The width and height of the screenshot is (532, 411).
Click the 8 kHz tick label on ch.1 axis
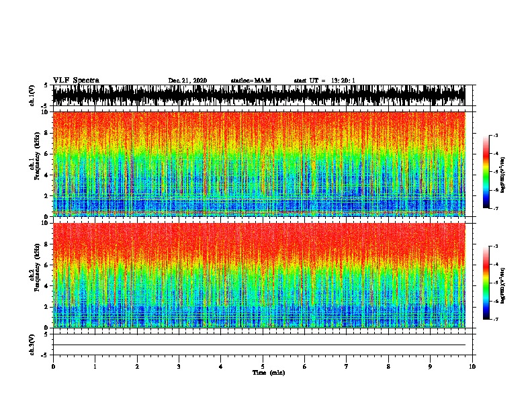point(47,133)
